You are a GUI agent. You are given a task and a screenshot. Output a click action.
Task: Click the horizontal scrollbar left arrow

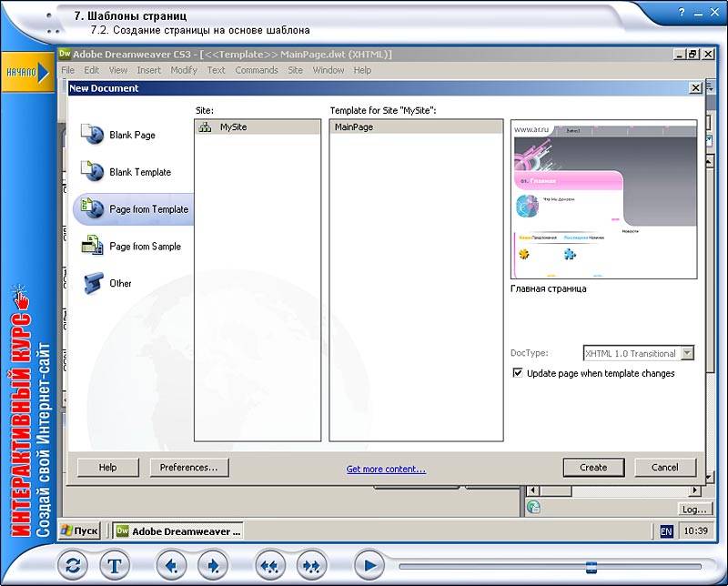(532, 490)
